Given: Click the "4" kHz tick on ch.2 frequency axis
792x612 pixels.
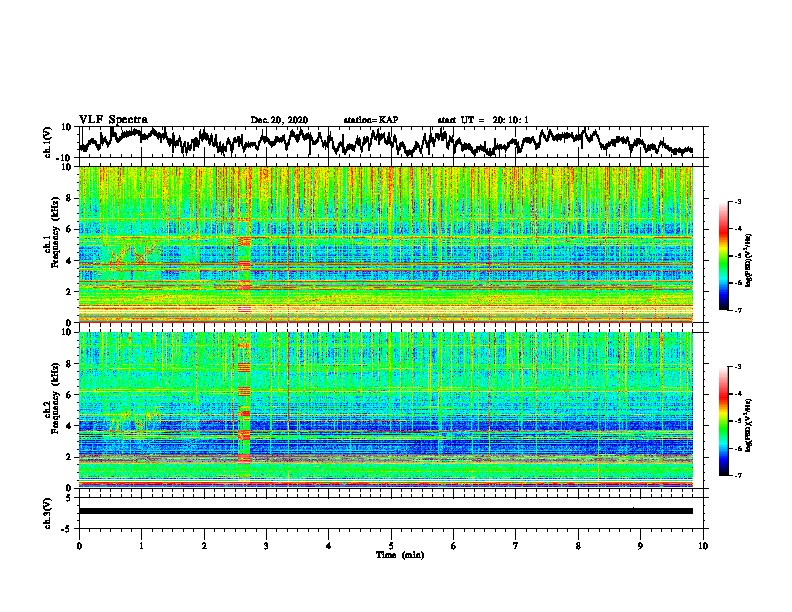Looking at the screenshot, I should click(x=69, y=426).
